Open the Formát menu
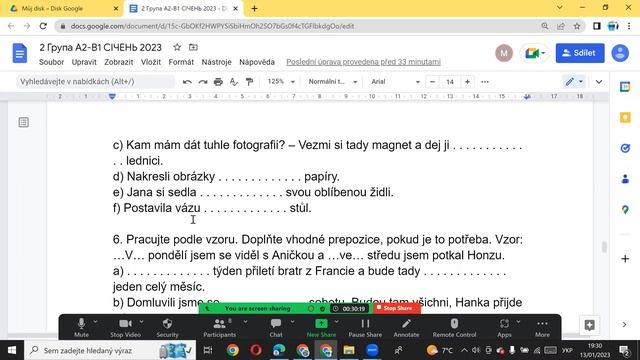This screenshot has width=640, height=360. point(181,62)
